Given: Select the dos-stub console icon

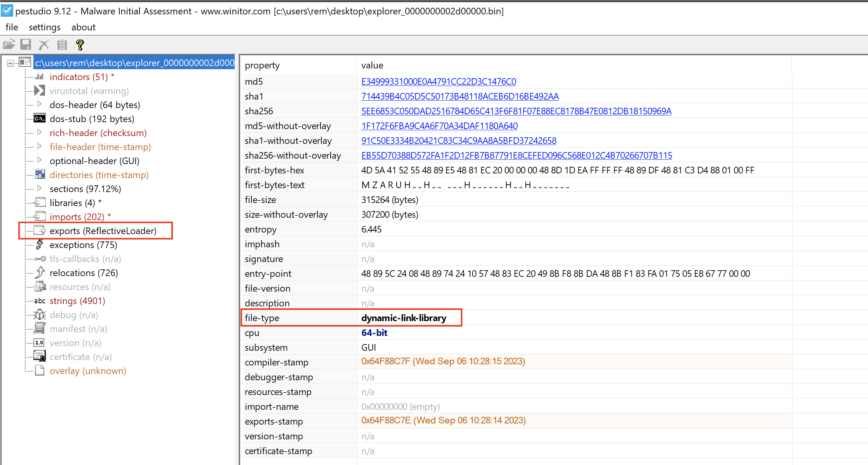Looking at the screenshot, I should coord(40,119).
